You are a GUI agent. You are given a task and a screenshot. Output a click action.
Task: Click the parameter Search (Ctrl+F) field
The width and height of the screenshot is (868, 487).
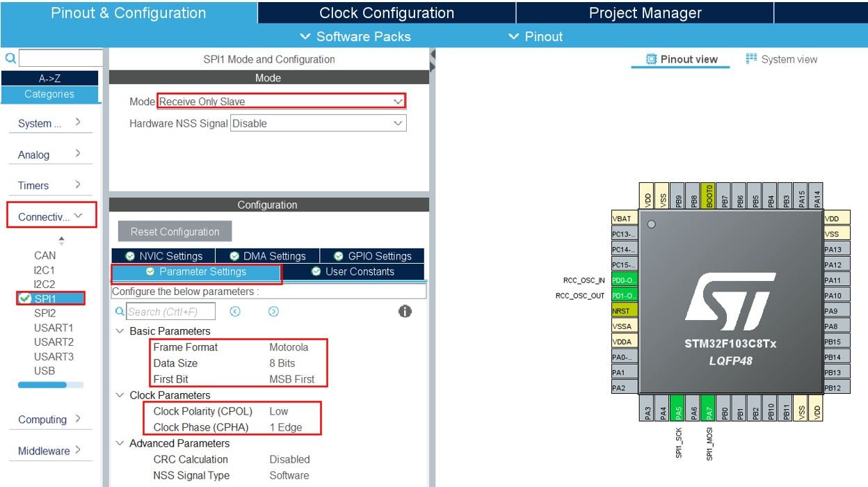pos(170,312)
